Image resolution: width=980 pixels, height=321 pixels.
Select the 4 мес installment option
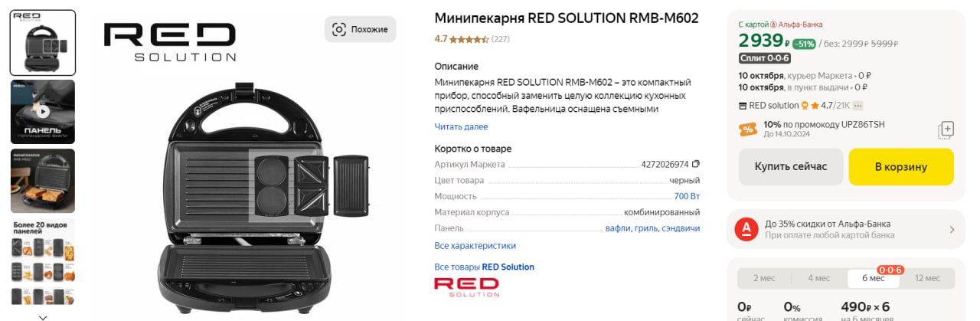click(818, 278)
